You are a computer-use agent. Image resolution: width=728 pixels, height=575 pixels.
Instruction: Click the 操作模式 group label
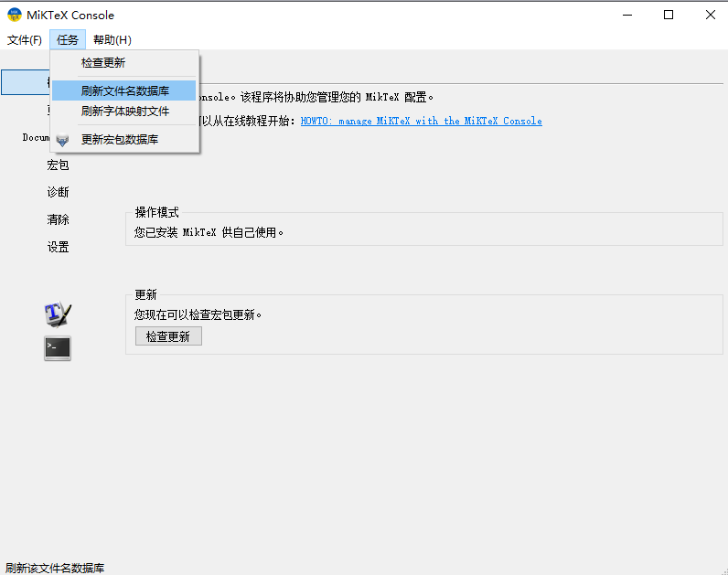pos(157,213)
